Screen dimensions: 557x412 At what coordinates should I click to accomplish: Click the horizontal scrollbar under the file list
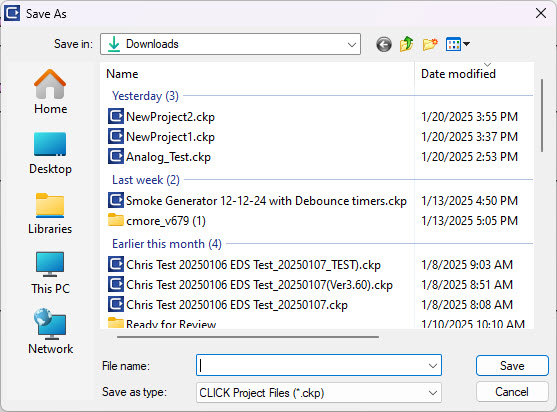point(248,337)
